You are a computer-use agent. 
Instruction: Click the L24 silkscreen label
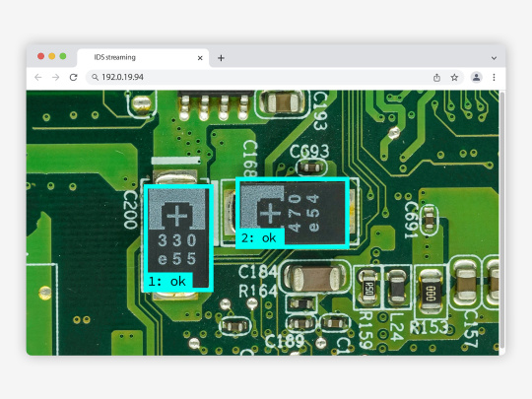point(396,326)
